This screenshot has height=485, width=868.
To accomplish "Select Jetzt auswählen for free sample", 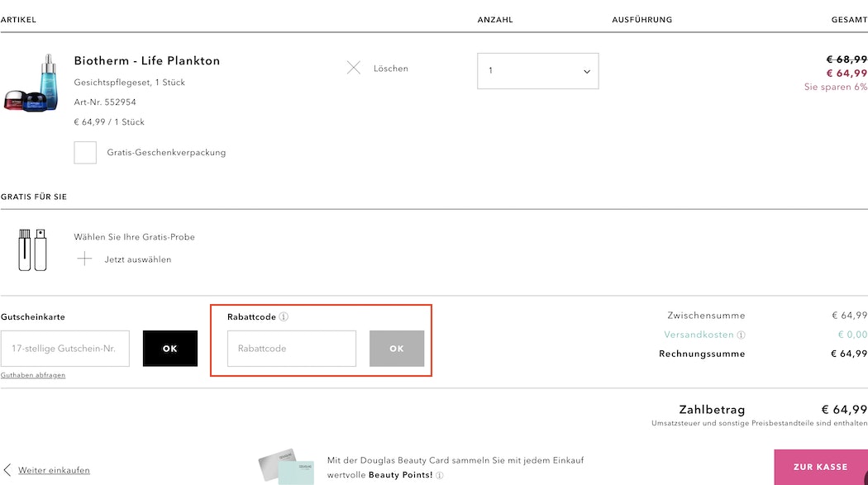I will point(138,259).
